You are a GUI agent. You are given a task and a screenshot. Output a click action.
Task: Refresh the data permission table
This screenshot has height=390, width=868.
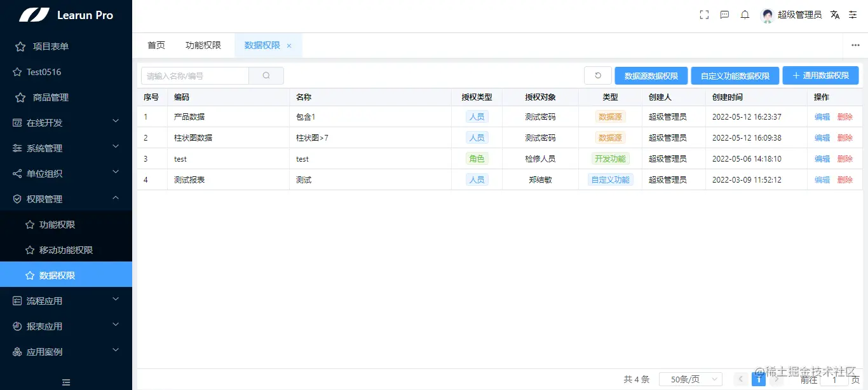598,76
